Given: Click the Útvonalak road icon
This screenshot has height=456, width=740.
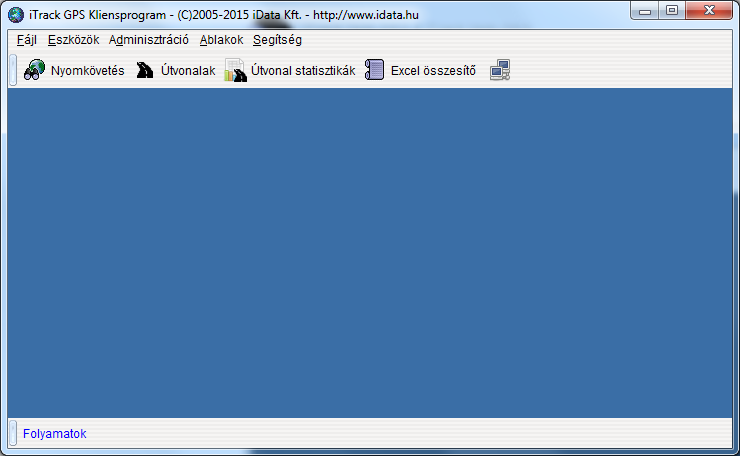Looking at the screenshot, I should point(145,70).
